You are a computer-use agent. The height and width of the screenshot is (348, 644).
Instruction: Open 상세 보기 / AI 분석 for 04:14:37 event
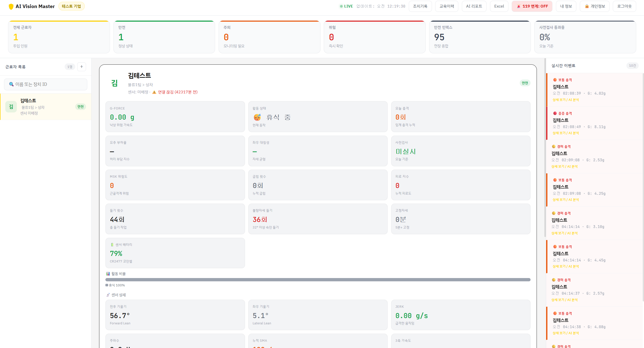pyautogui.click(x=564, y=300)
